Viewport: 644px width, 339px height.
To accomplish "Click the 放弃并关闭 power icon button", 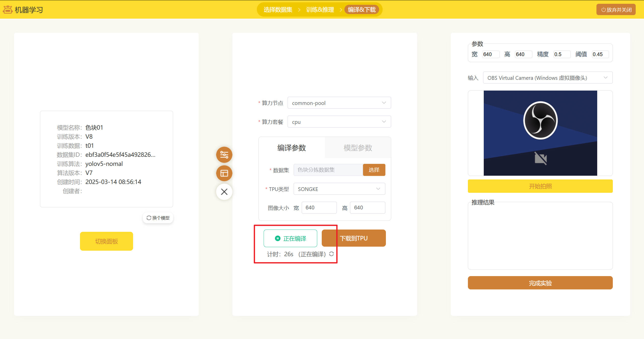I will click(616, 10).
